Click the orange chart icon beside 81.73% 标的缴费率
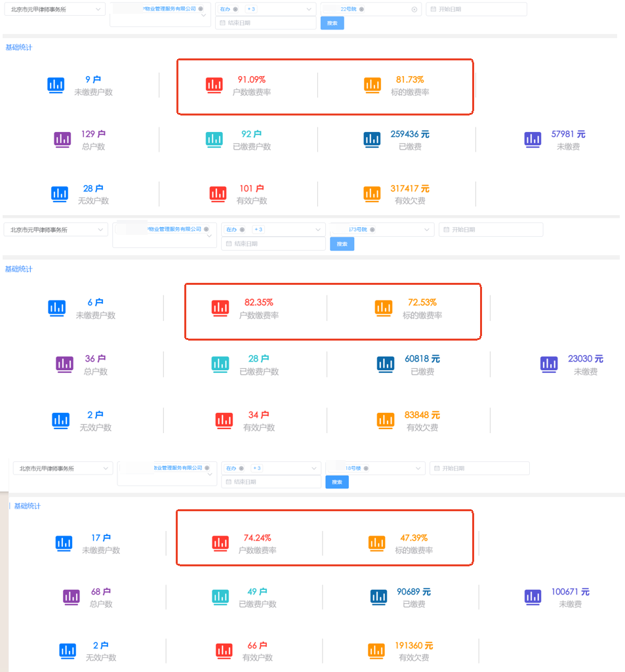 (x=373, y=85)
